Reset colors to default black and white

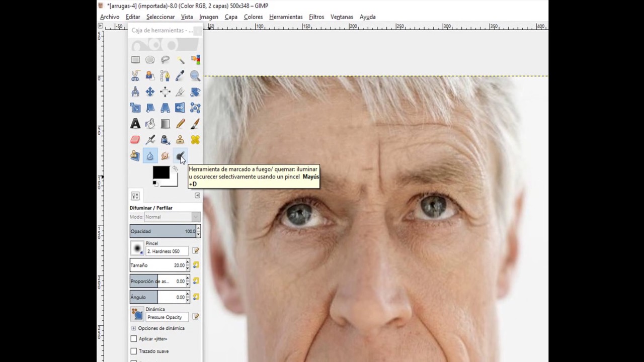coord(155,183)
